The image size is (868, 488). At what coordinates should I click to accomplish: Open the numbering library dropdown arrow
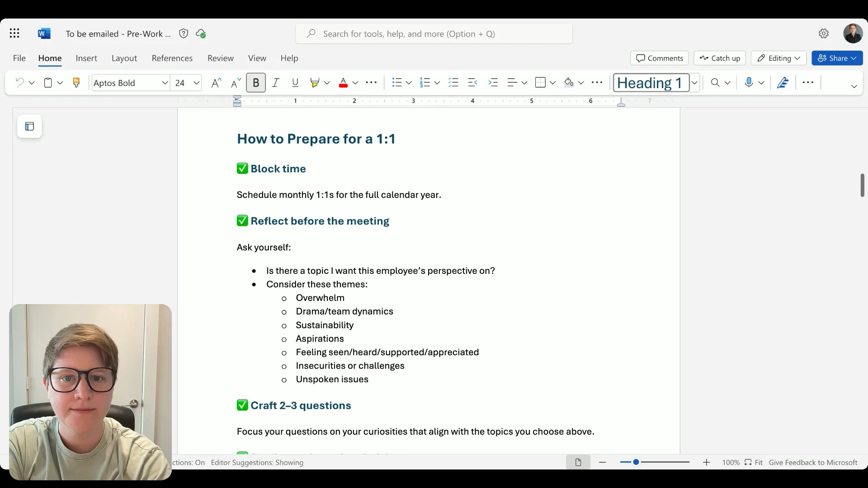click(x=437, y=83)
